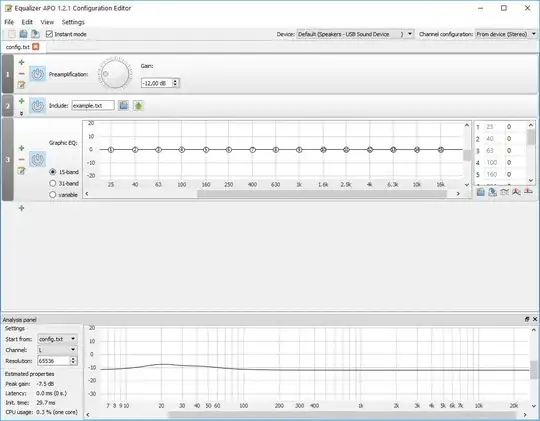Click the Open file toolbar icon
Screen dimensions: 540x421
[x=23, y=34]
